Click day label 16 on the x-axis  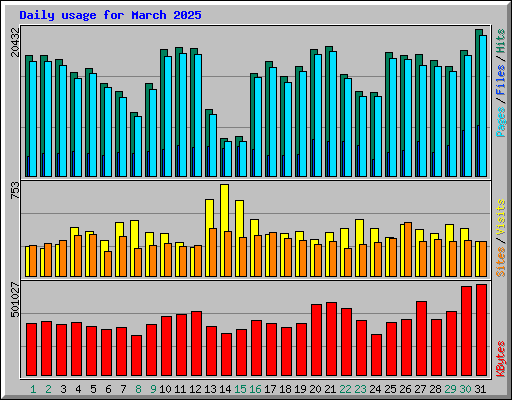tap(255, 389)
